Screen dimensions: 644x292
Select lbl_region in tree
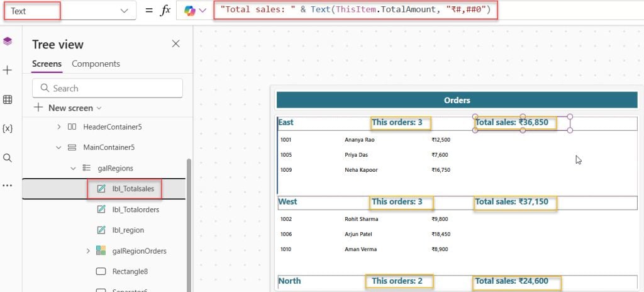pyautogui.click(x=128, y=230)
